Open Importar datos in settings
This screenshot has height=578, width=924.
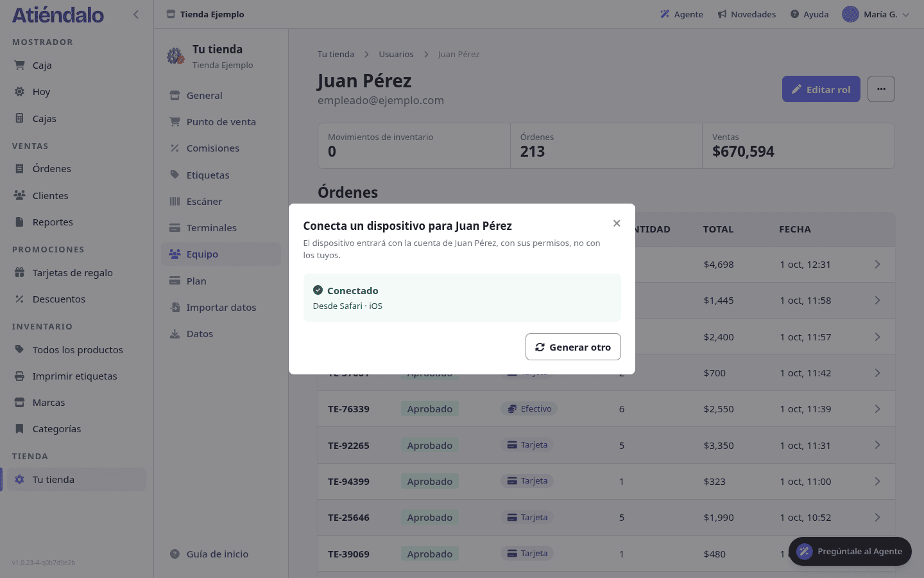tap(221, 308)
